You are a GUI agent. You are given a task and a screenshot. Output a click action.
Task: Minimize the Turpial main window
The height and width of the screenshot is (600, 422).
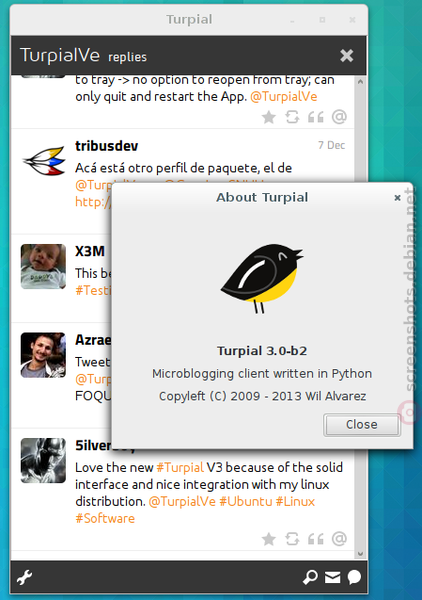pos(292,20)
